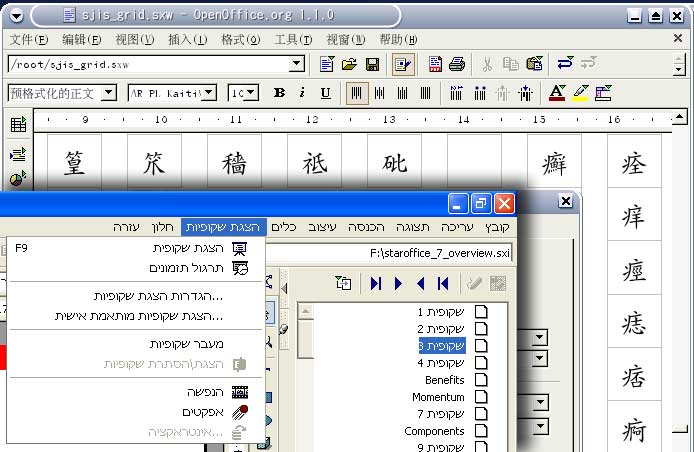Click the Cut scissors icon
The width and height of the screenshot is (694, 452).
[x=487, y=64]
